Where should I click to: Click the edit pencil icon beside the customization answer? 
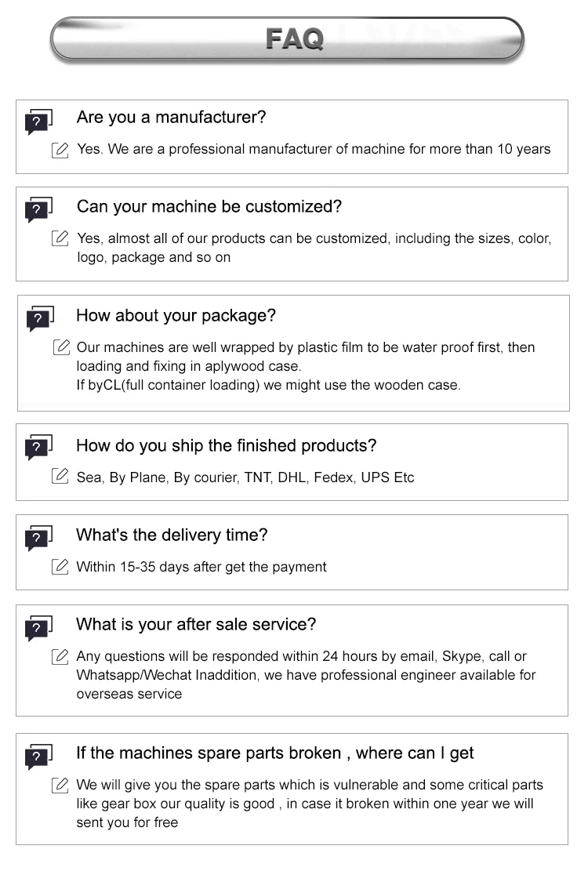pyautogui.click(x=60, y=238)
